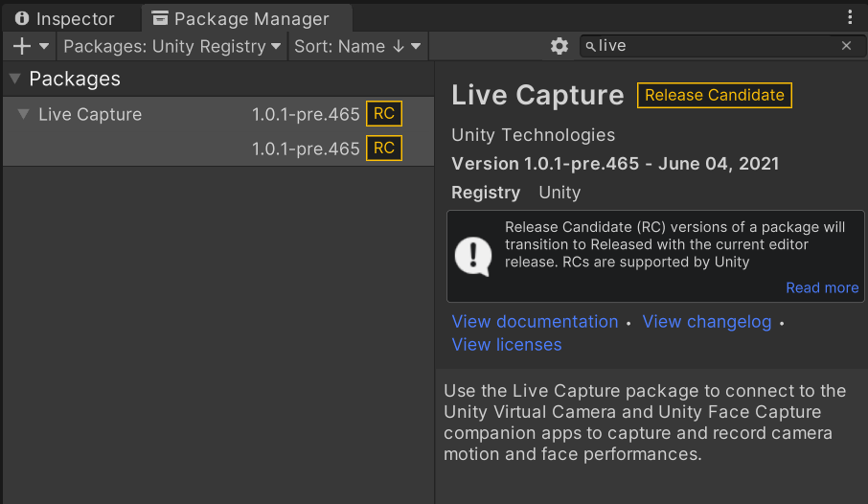Collapse the Packages section triangle
The width and height of the screenshot is (868, 504).
pos(15,79)
